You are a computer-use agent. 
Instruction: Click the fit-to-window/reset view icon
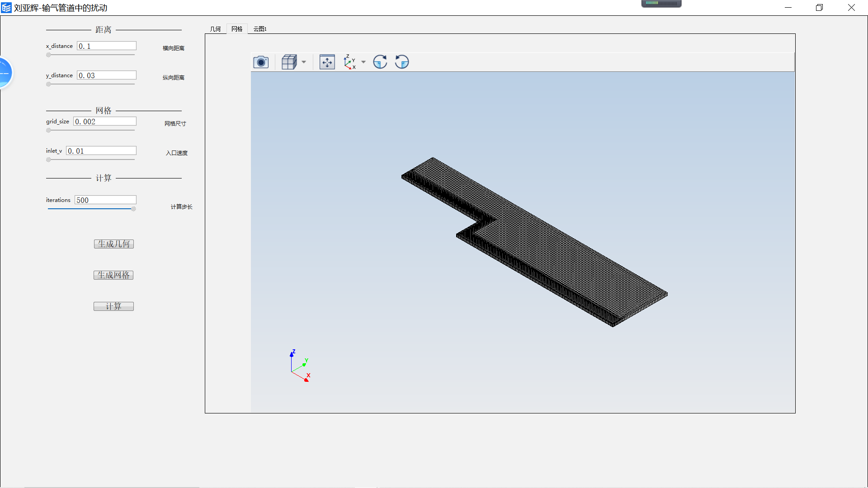click(x=326, y=62)
